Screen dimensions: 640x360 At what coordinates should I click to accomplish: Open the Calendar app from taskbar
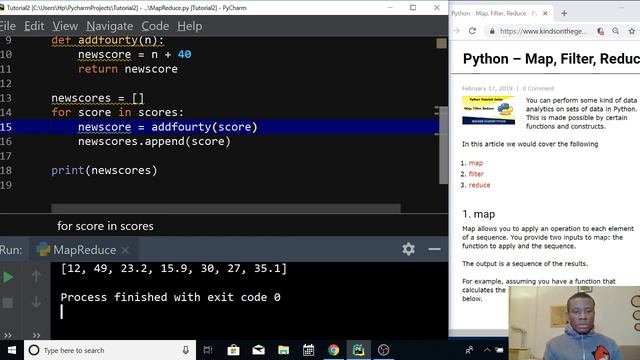pos(309,350)
